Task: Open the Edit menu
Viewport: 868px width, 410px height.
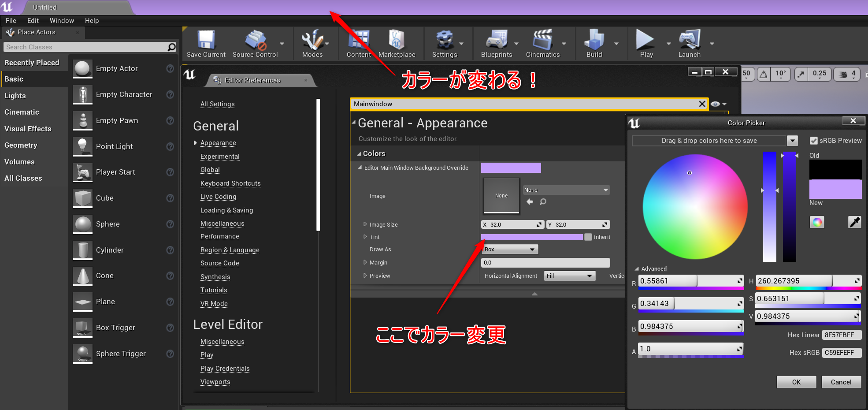Action: [x=33, y=21]
